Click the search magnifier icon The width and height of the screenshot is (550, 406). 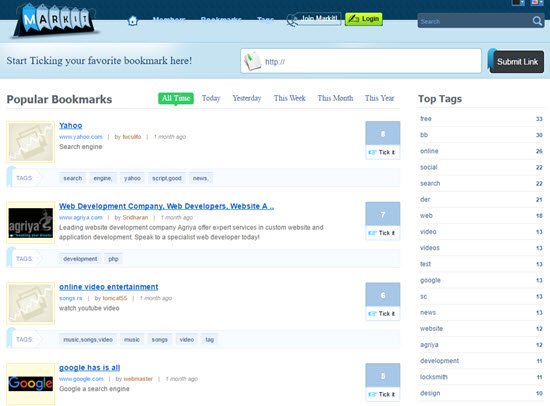[537, 21]
